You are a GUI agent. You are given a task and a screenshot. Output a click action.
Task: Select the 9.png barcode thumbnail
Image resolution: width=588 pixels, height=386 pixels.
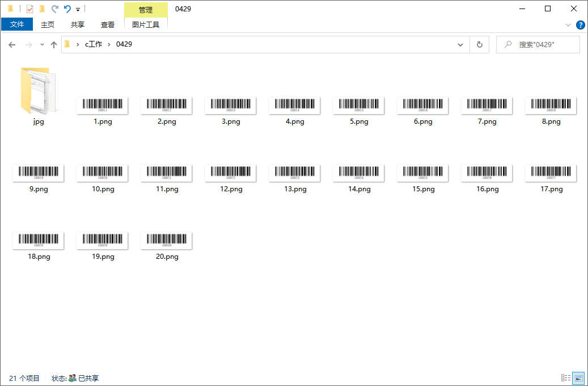(x=38, y=173)
